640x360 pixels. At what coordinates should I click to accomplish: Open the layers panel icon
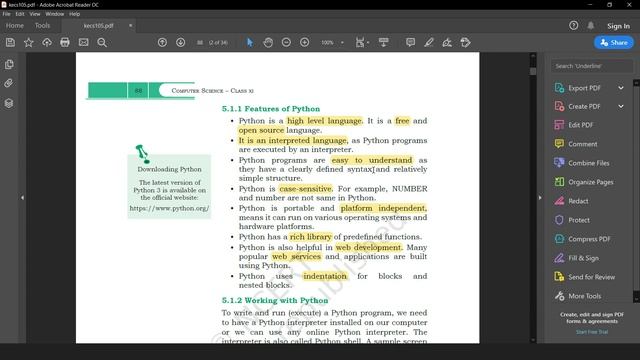click(9, 103)
